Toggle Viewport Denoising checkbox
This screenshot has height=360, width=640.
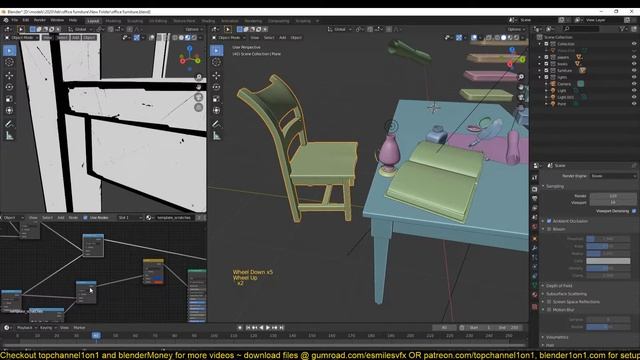[634, 211]
